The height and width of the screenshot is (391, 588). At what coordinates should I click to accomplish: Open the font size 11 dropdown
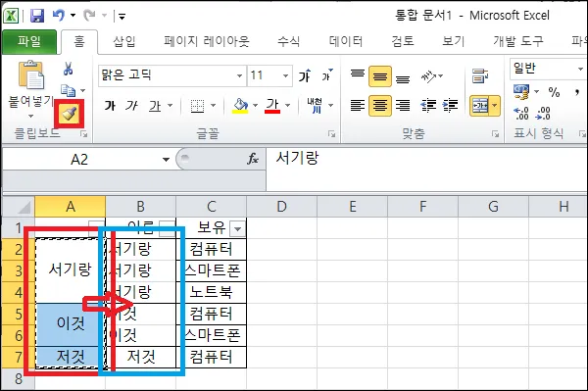[285, 75]
